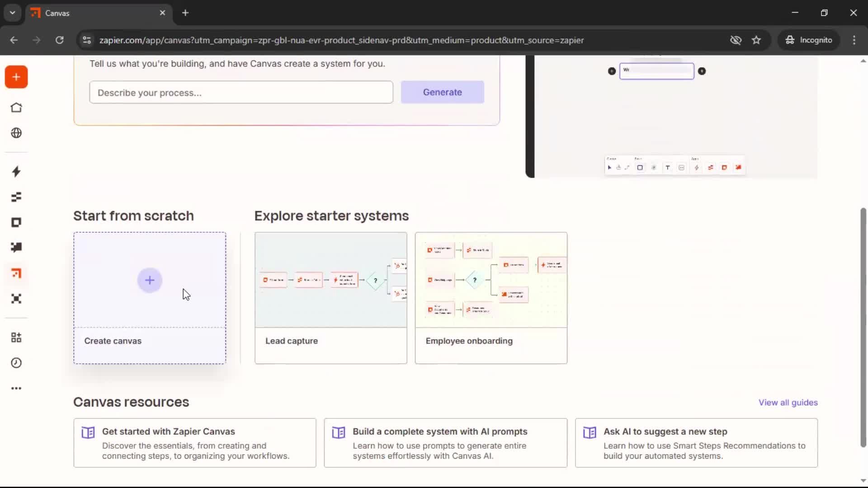Open the Apps grid-plus icon in sidebar

click(16, 338)
